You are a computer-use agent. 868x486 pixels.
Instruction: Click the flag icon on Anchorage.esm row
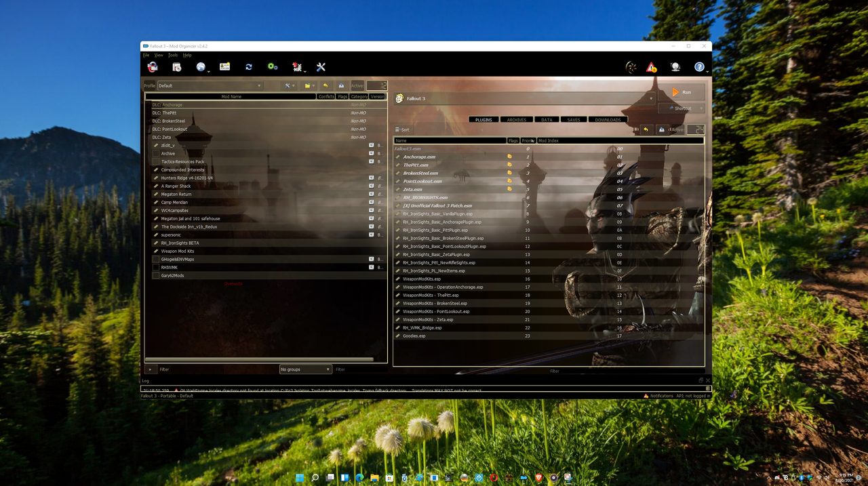point(510,157)
